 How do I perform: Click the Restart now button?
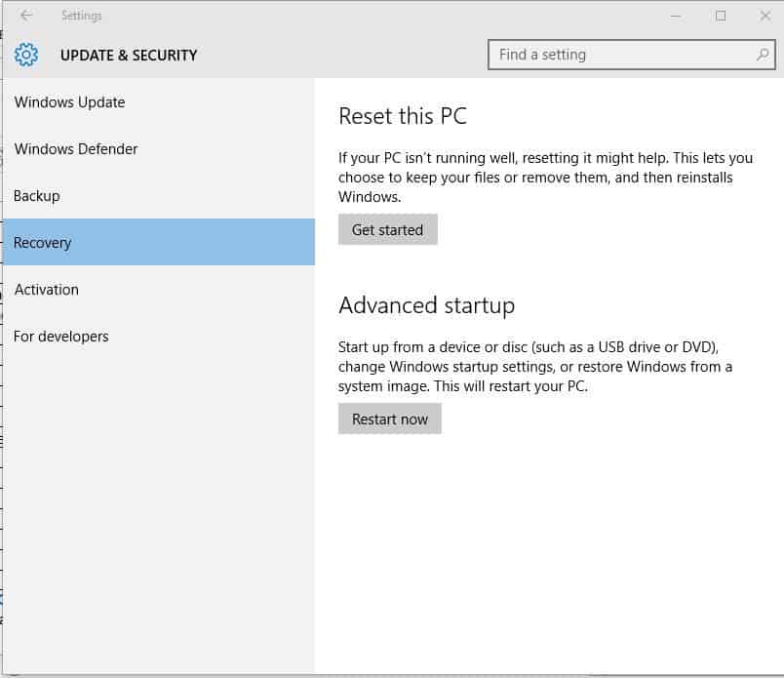click(x=389, y=419)
